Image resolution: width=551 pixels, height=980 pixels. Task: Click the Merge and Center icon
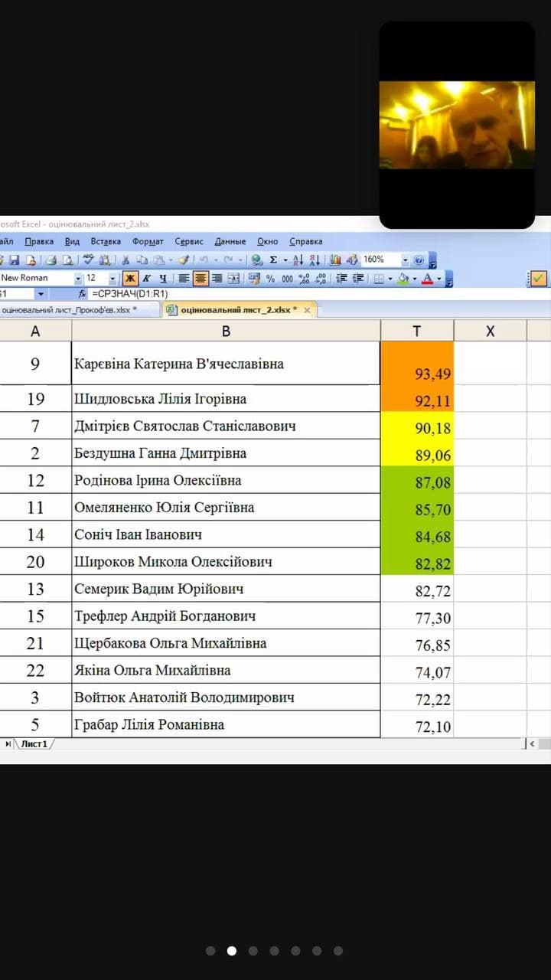tap(234, 279)
